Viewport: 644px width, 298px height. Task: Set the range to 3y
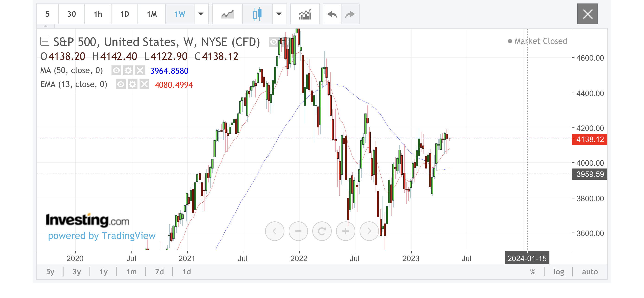click(77, 272)
